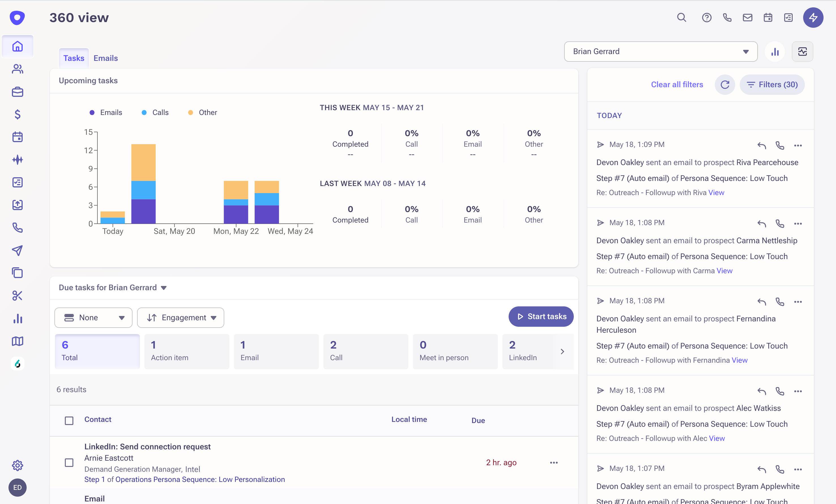Screen dimensions: 836x504
Task: Open the People section in the sidebar
Action: point(17,69)
